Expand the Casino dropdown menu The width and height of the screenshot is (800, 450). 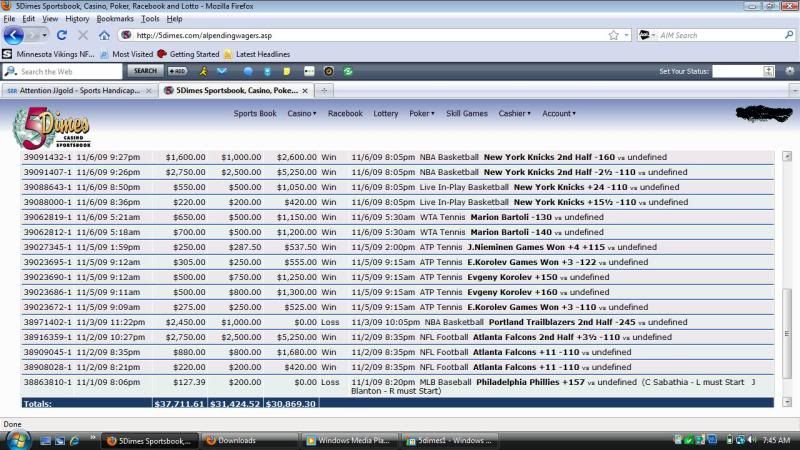302,113
